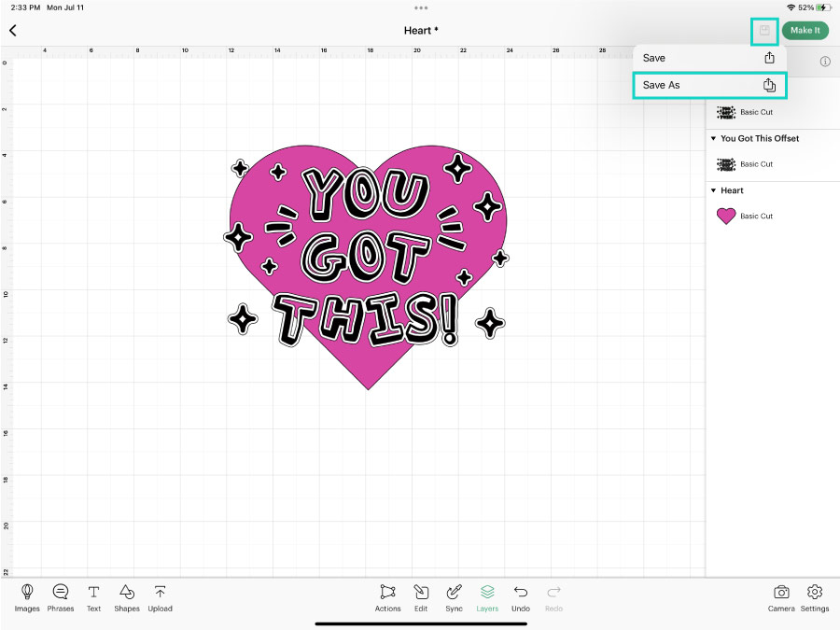
Task: Toggle the Layers panel
Action: (x=487, y=597)
